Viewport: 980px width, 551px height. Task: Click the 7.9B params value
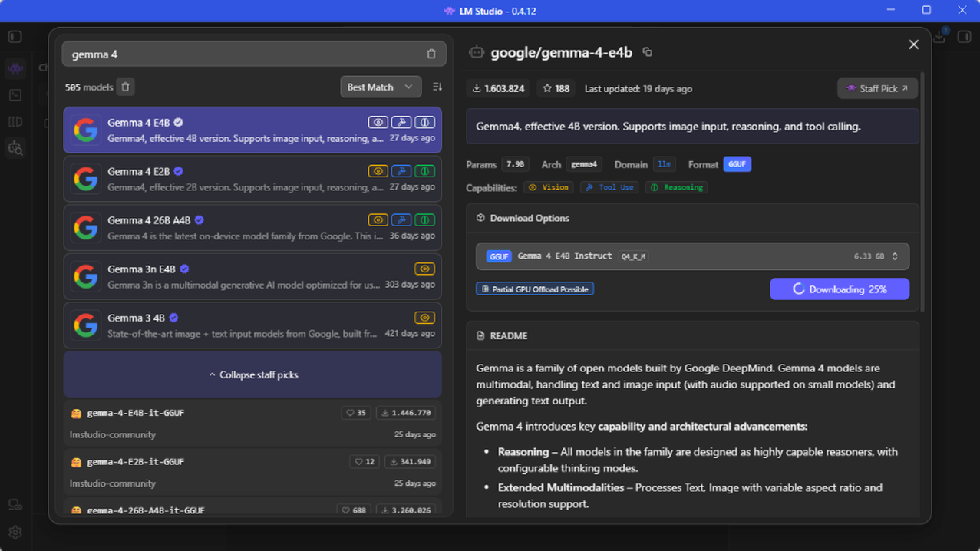click(x=516, y=164)
